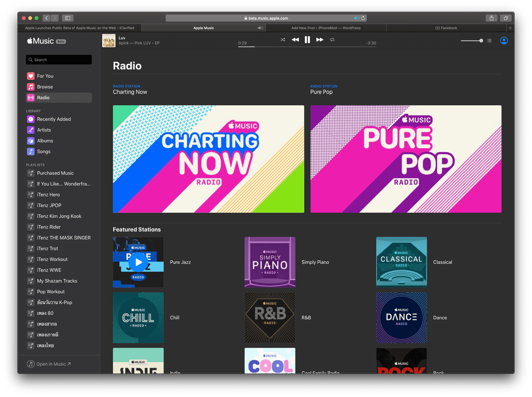Click the Open in Music link
The height and width of the screenshot is (397, 532).
click(49, 364)
